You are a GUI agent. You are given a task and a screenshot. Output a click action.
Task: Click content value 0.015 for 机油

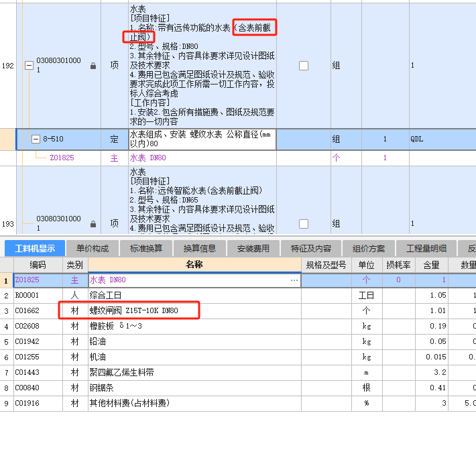[431, 357]
